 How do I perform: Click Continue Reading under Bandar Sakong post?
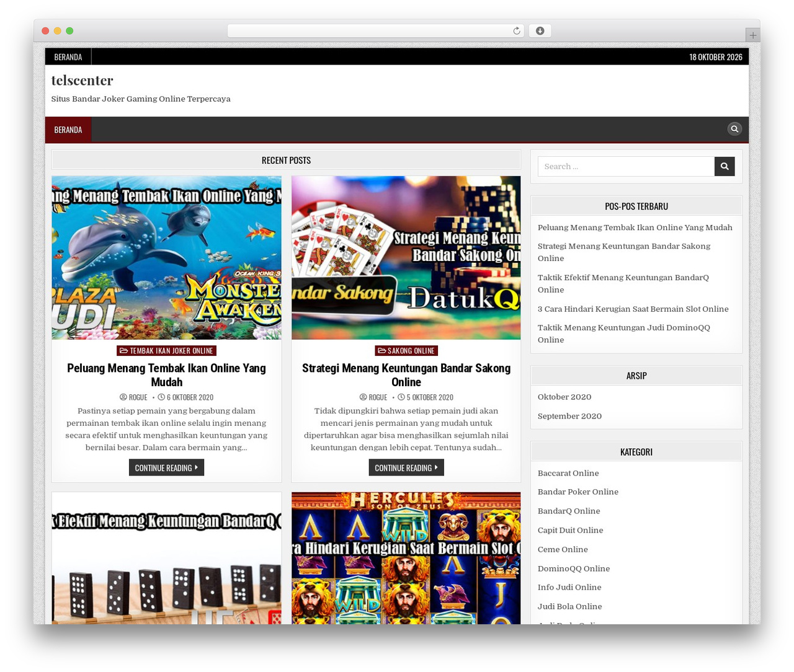pos(406,467)
